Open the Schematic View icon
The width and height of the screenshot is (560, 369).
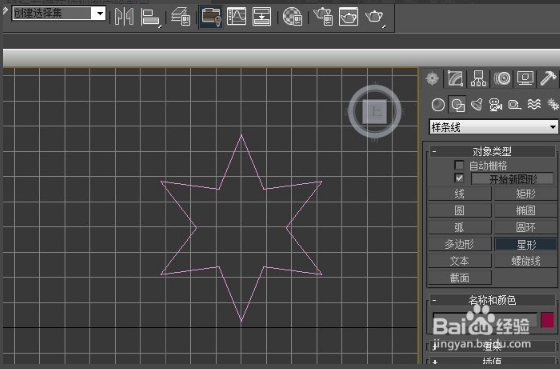[261, 16]
